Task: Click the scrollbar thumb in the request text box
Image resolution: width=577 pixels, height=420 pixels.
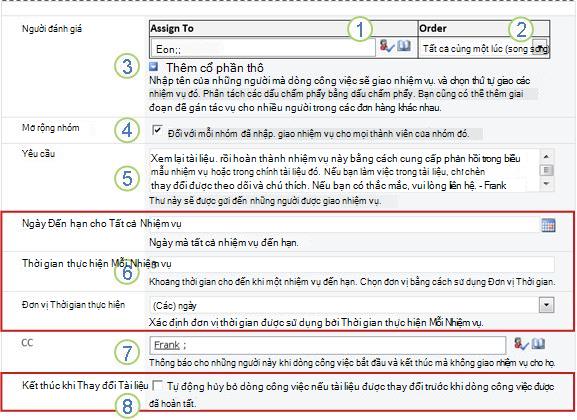Action: [x=546, y=170]
